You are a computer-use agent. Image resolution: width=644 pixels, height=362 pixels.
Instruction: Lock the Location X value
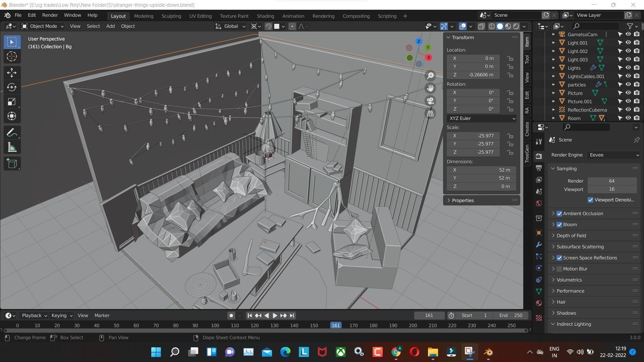(510, 58)
